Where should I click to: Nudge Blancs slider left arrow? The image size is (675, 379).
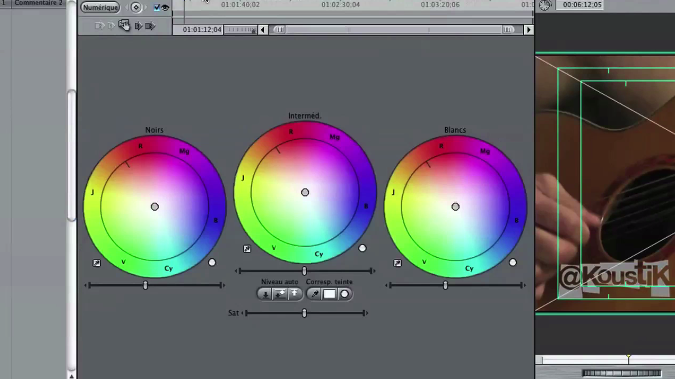click(387, 285)
